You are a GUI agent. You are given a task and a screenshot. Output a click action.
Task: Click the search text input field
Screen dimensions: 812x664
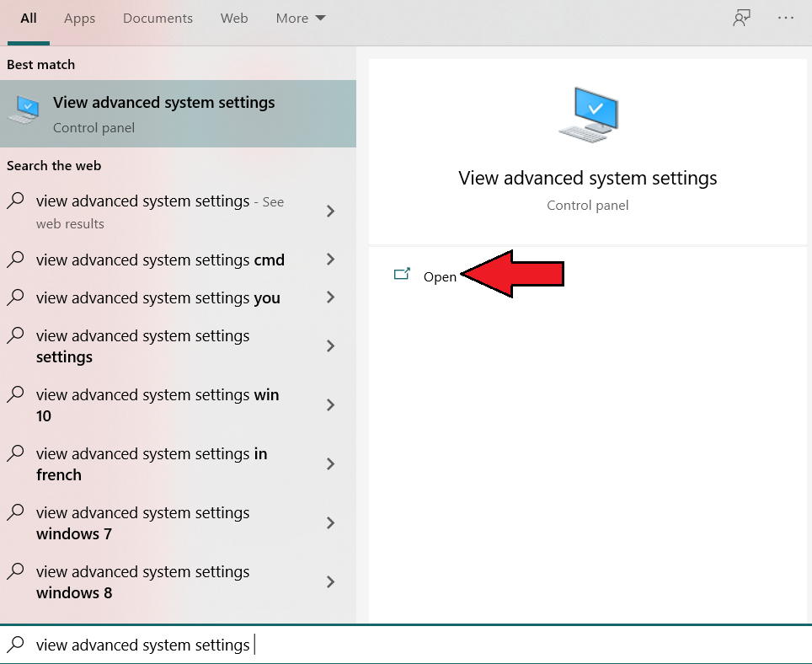406,645
